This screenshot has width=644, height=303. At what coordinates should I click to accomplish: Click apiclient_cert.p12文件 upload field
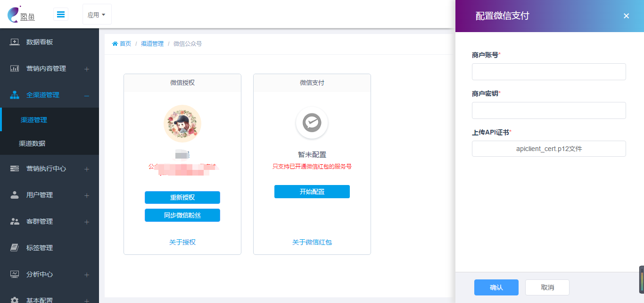click(549, 149)
